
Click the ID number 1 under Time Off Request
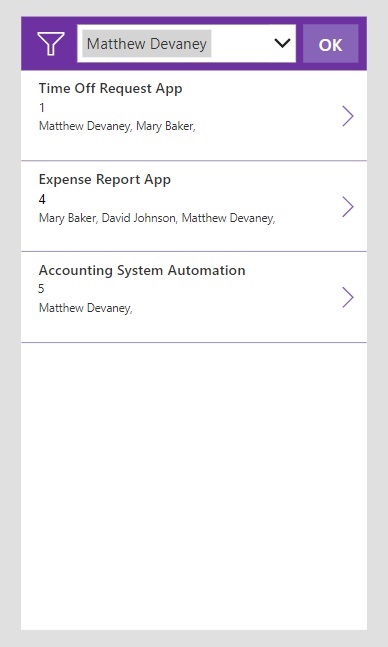pos(42,108)
